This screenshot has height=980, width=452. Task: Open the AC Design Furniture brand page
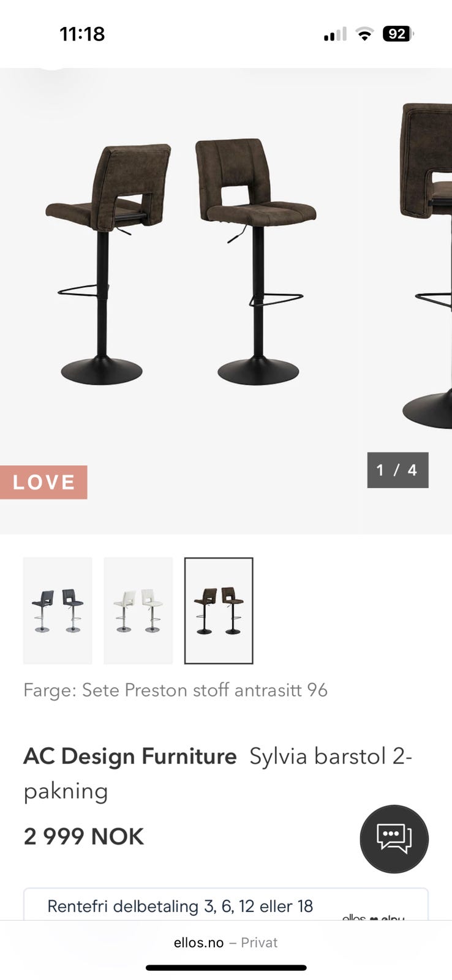[x=130, y=756]
